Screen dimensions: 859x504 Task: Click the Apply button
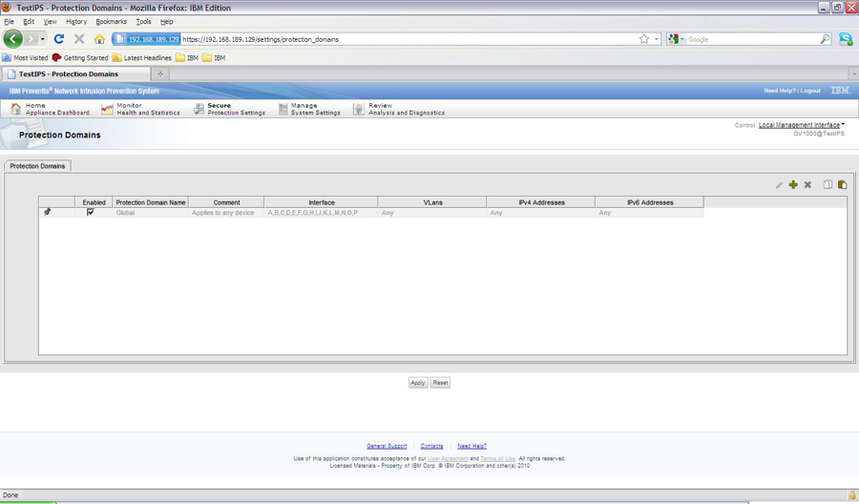tap(418, 383)
